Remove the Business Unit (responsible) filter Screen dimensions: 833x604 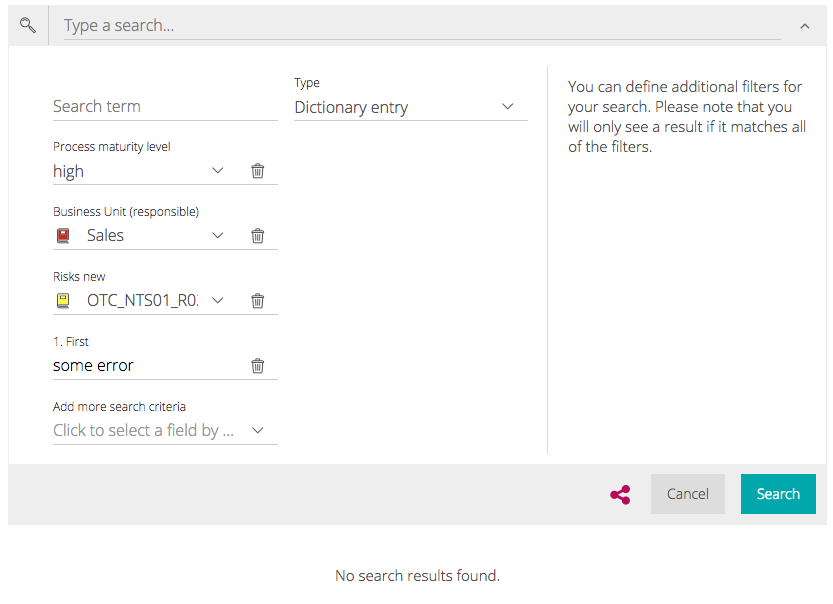(258, 236)
